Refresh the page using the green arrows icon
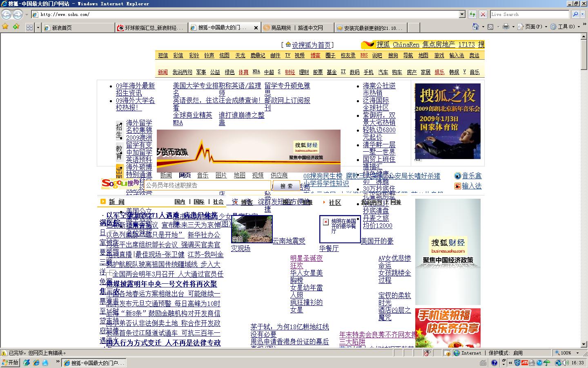 pos(472,14)
